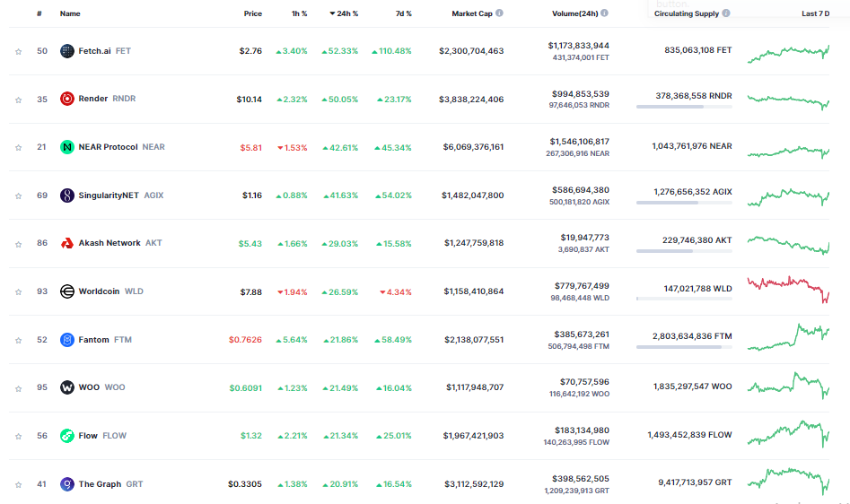This screenshot has width=850, height=504.
Task: Open SingularityNET AGIX coin page
Action: pos(111,195)
